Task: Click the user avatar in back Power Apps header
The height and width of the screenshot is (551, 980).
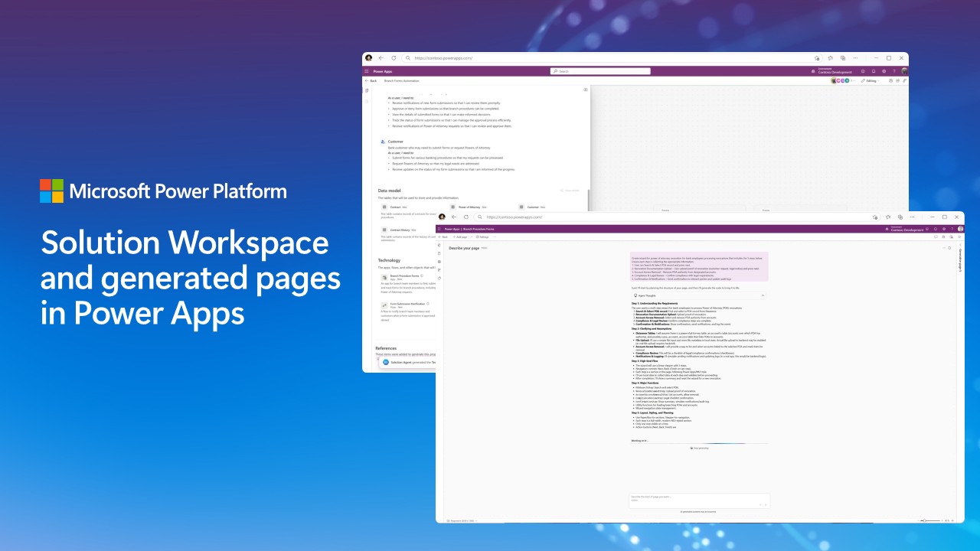Action: [904, 71]
